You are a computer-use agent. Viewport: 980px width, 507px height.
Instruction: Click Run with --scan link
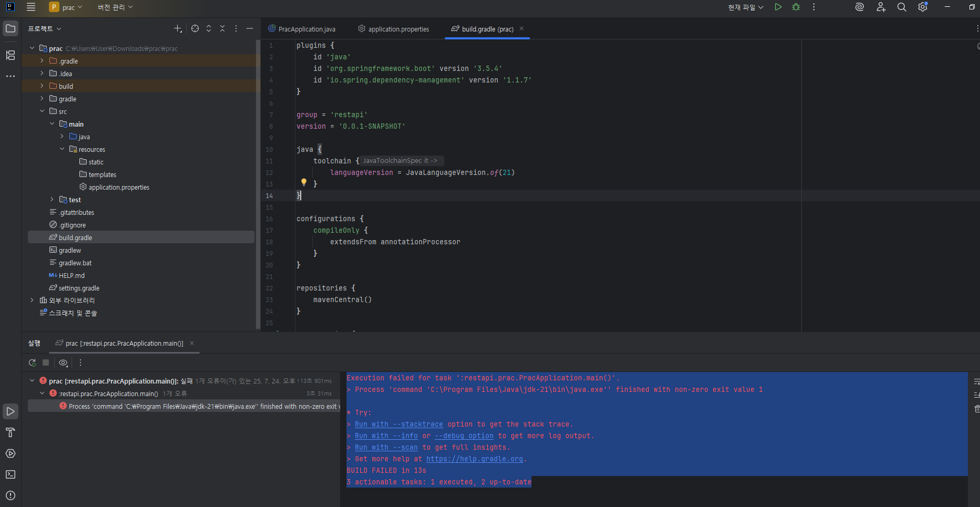[x=386, y=447]
